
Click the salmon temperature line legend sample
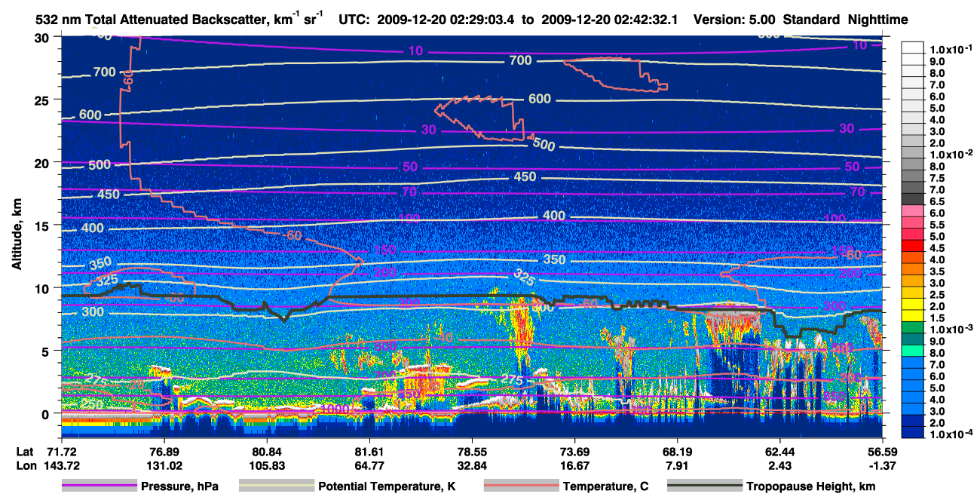521,486
